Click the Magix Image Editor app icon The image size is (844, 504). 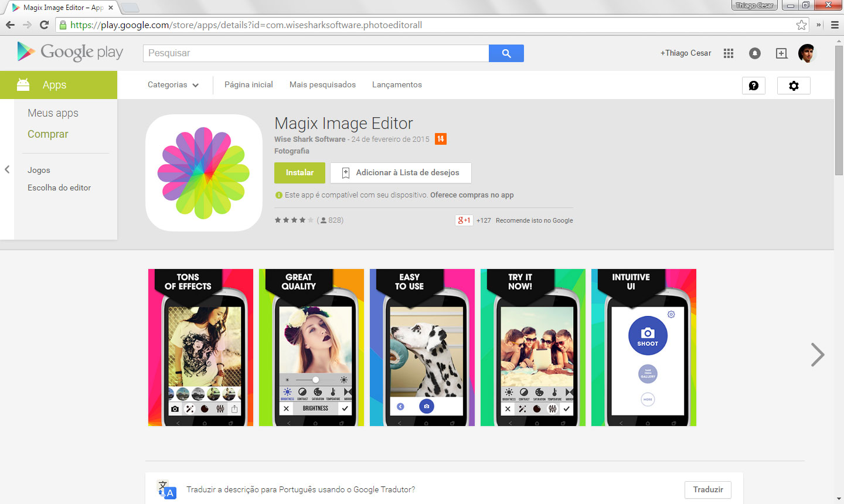point(203,173)
